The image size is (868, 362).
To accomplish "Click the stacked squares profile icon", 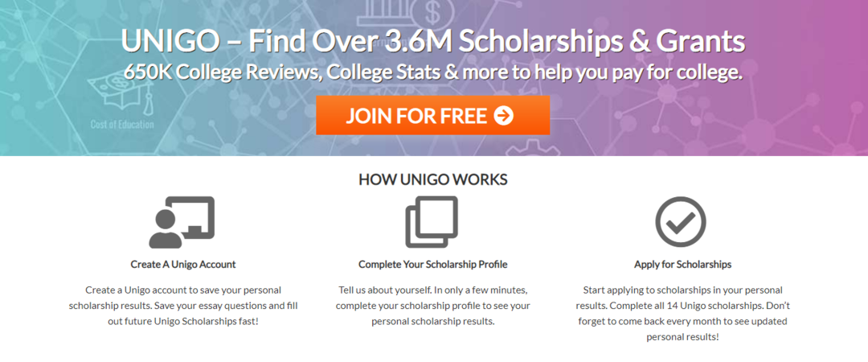I will coord(432,222).
